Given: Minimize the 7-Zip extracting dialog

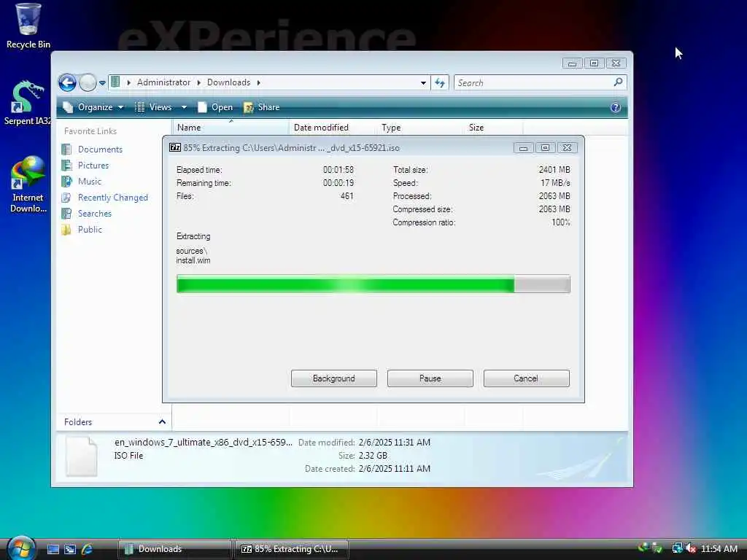Looking at the screenshot, I should tap(523, 147).
